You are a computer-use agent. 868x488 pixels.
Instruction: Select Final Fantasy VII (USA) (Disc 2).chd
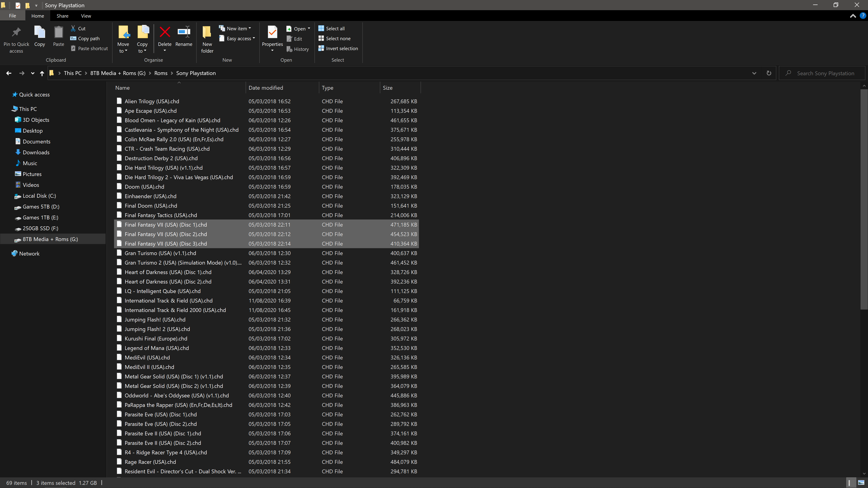pos(266,234)
